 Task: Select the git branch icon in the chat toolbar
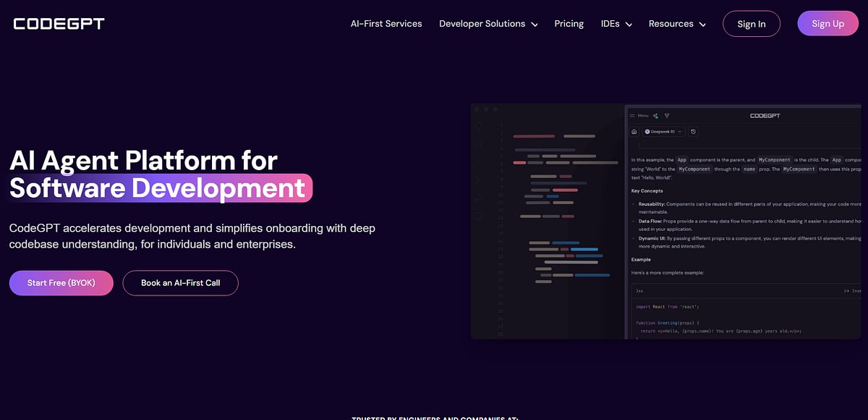point(667,115)
